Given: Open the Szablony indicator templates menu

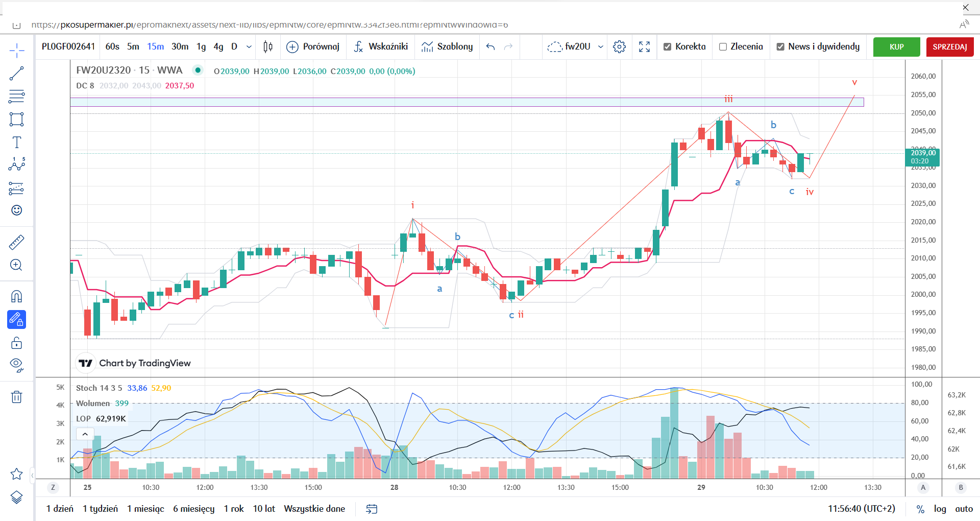Looking at the screenshot, I should click(447, 47).
